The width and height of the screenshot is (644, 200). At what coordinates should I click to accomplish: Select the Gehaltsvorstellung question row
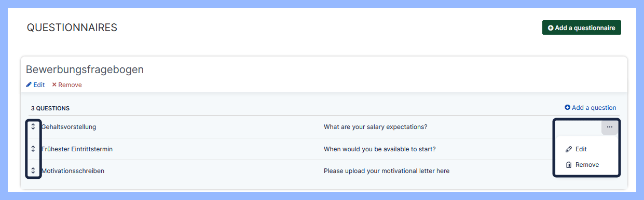click(324, 127)
